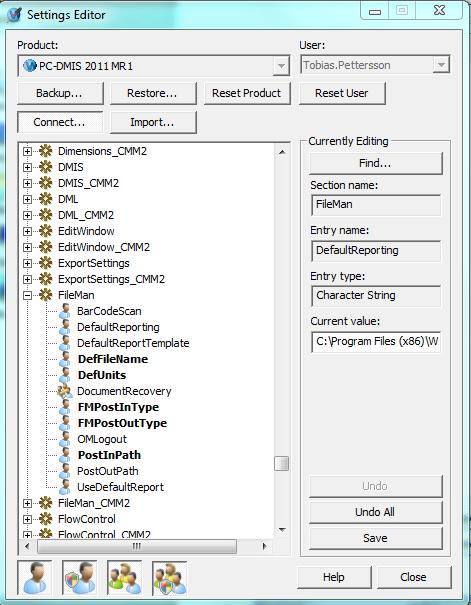Open Help
471x605 pixels.
(334, 577)
